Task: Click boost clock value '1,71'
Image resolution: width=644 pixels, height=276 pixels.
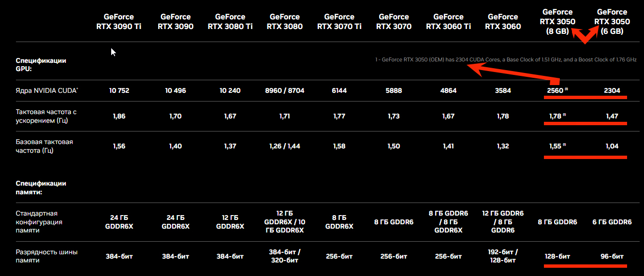Action: (x=285, y=116)
